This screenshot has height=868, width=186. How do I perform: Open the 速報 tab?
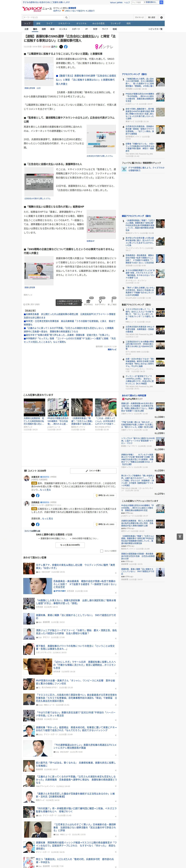(x=38, y=24)
